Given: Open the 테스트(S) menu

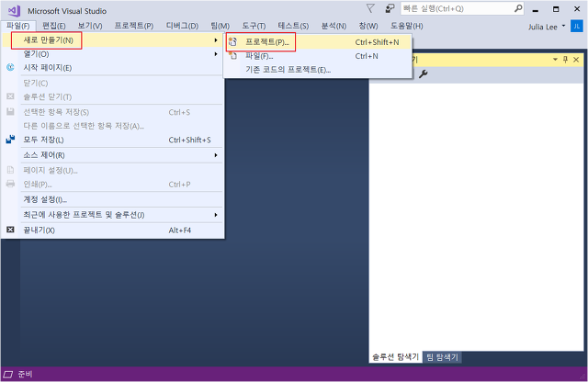Looking at the screenshot, I should [293, 26].
